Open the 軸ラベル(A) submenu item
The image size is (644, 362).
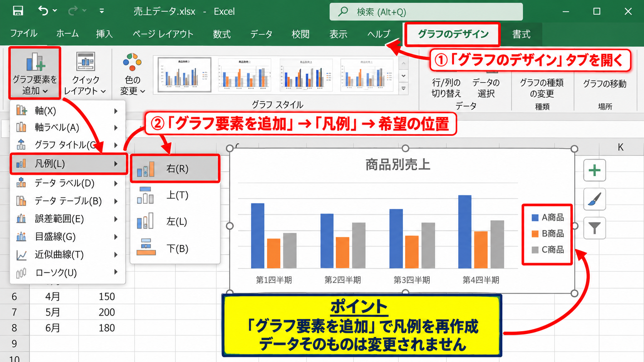tap(67, 127)
